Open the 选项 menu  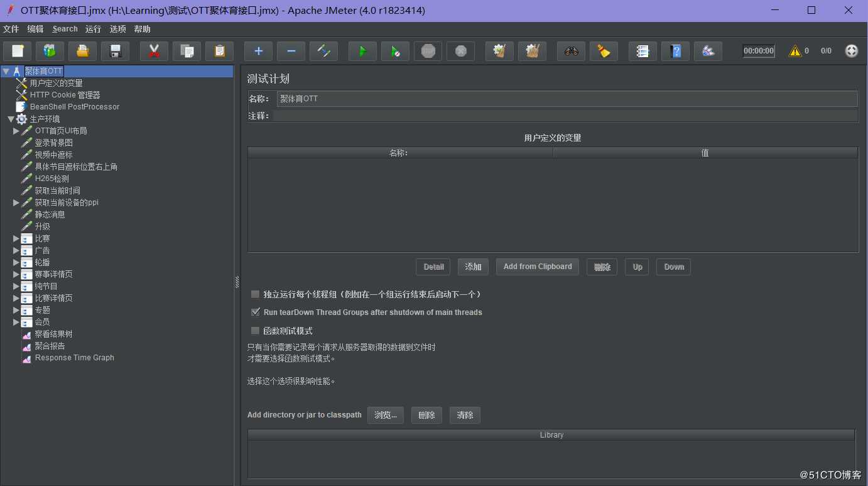coord(117,29)
